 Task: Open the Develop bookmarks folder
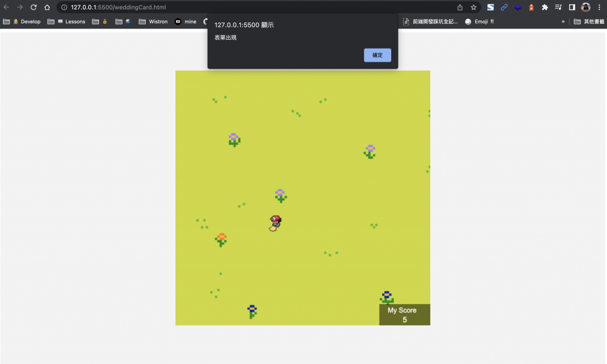pyautogui.click(x=22, y=22)
